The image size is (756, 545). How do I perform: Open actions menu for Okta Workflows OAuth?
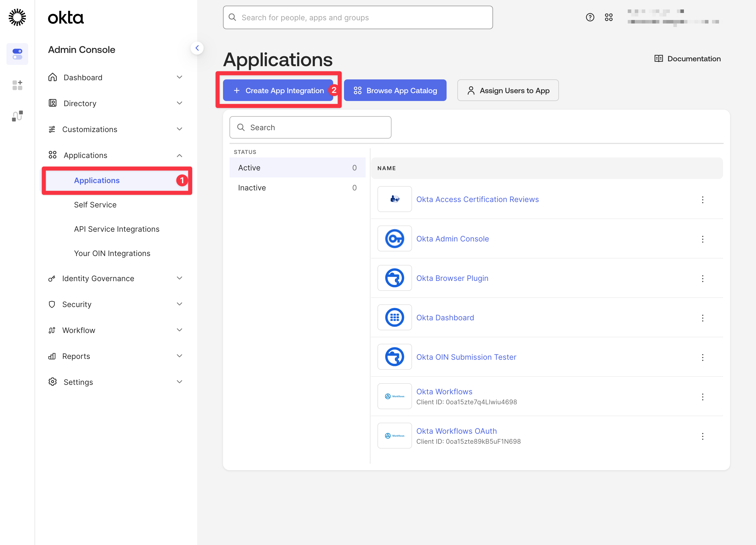703,436
